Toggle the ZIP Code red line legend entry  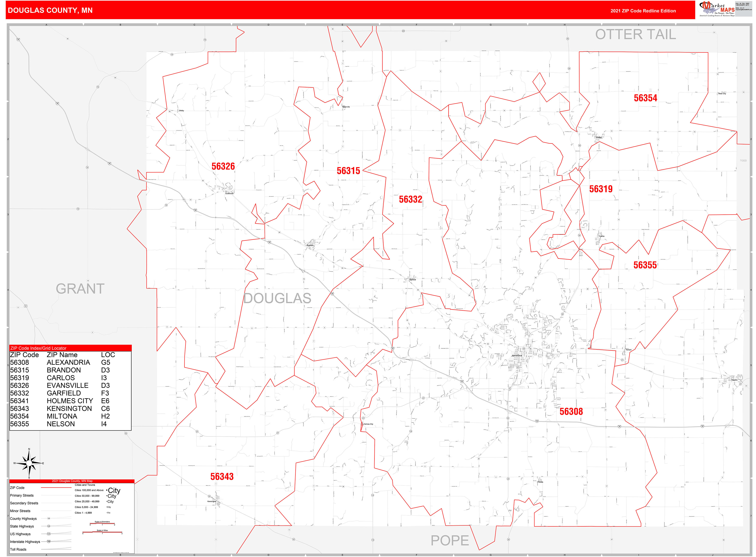[x=56, y=488]
